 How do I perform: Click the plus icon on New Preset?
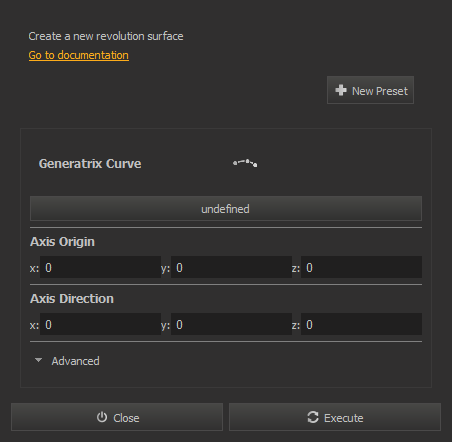pos(341,90)
